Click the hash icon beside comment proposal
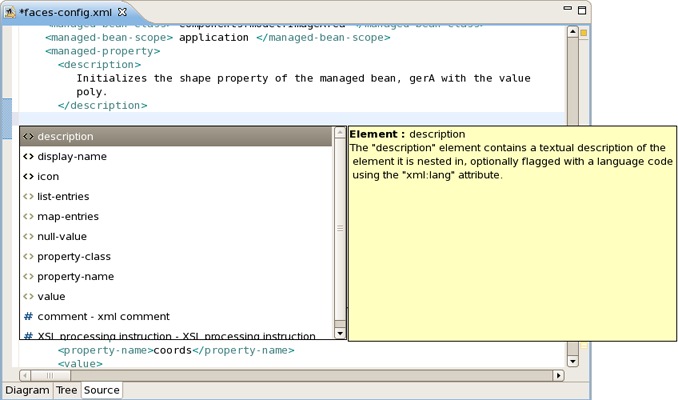678x400 pixels. tap(29, 317)
